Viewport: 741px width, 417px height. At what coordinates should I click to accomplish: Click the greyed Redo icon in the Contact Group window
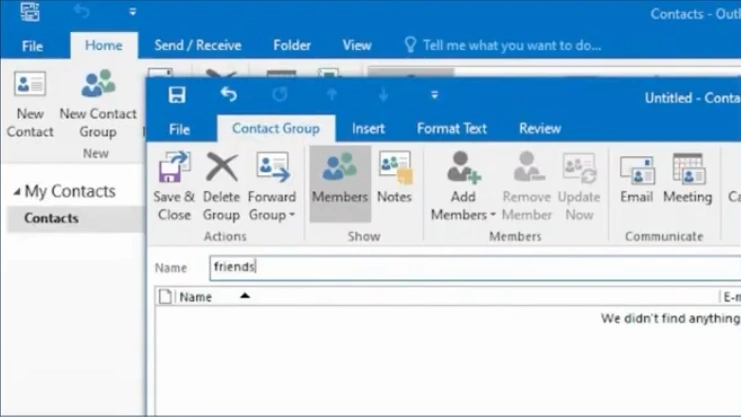click(x=280, y=95)
